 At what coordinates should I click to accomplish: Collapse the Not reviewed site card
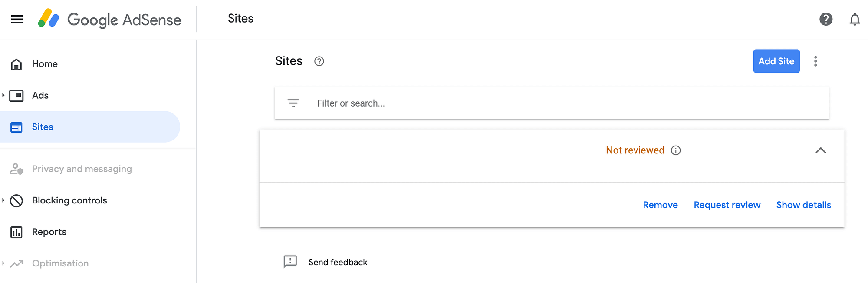point(821,151)
